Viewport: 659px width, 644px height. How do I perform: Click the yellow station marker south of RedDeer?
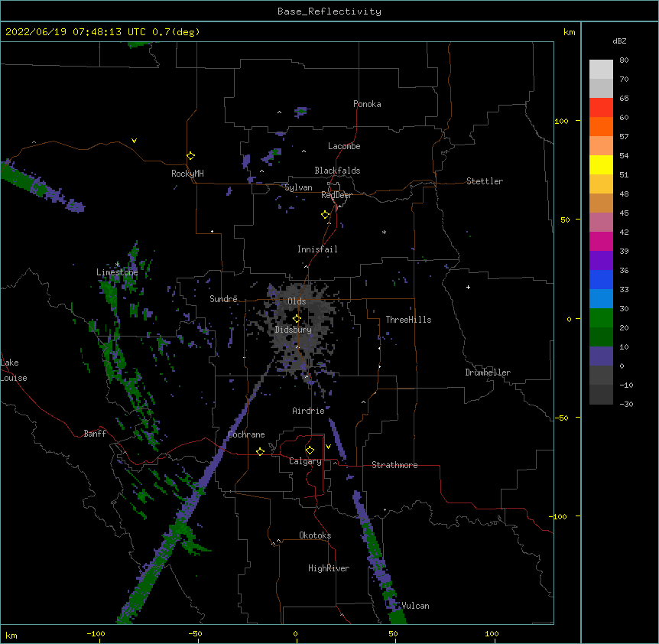(x=325, y=215)
